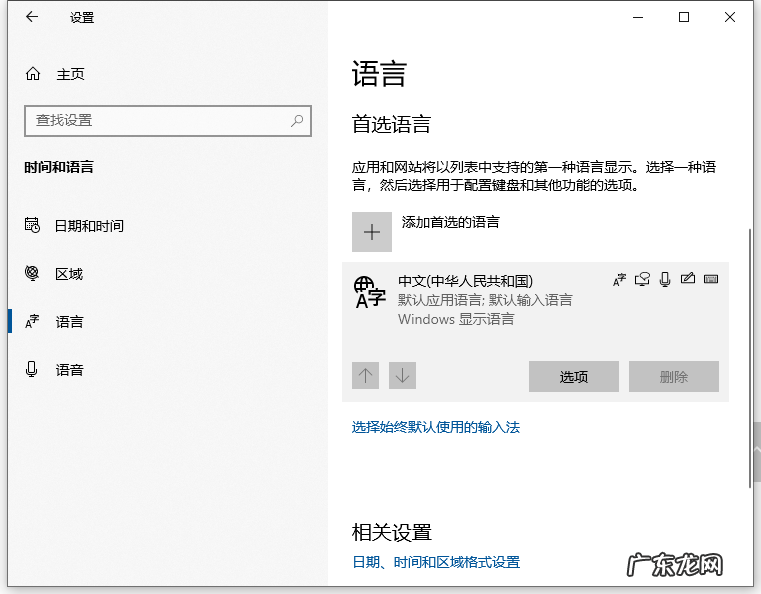This screenshot has height=594, width=761.
Task: Click the 删除 button
Action: [x=674, y=376]
